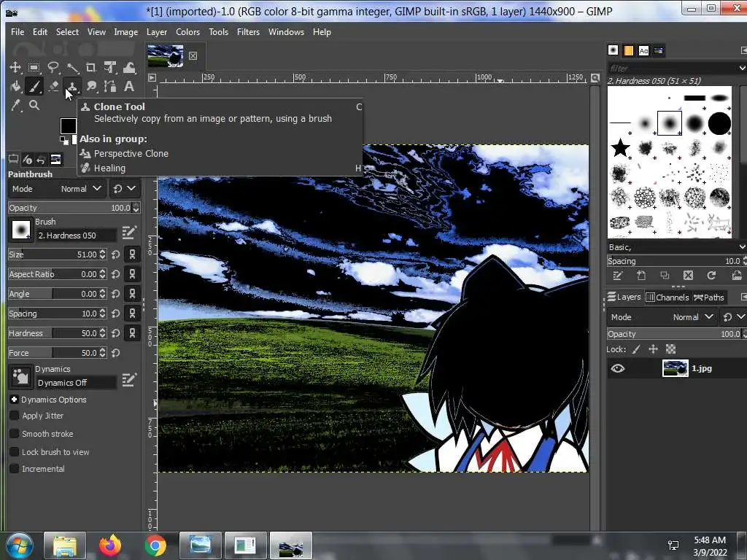
Task: Open the Undo History dock tab
Action: click(41, 159)
